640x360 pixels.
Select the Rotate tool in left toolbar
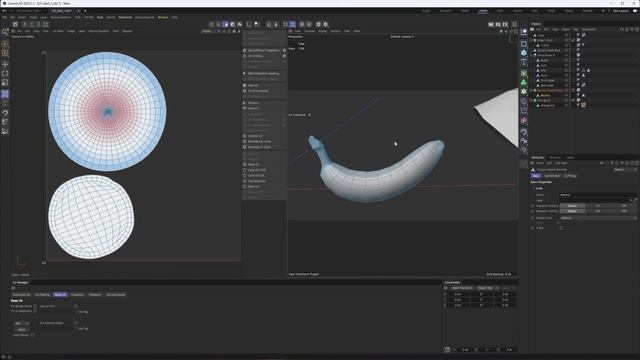pos(5,73)
